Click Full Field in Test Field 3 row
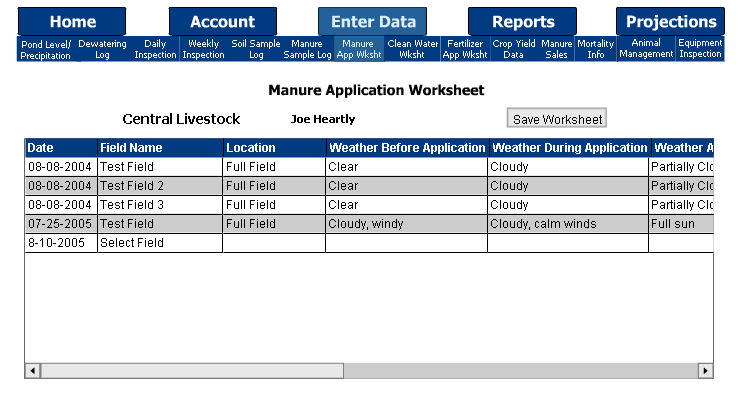The width and height of the screenshot is (746, 400). [x=274, y=205]
